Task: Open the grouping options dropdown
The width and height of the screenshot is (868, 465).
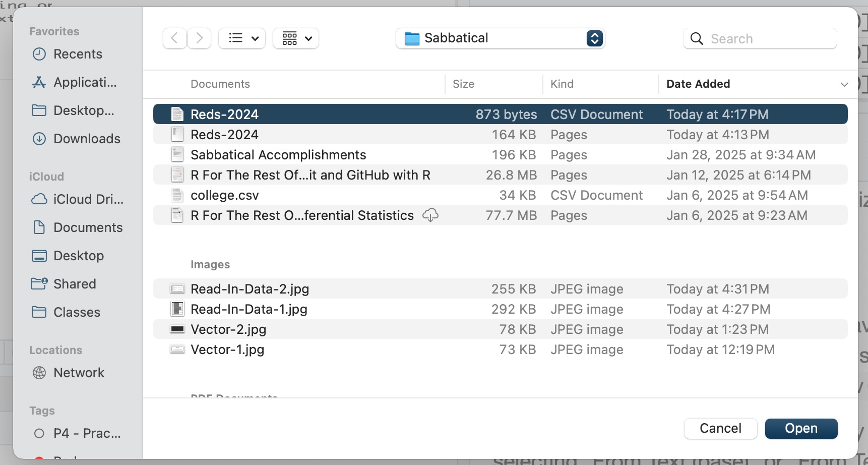Action: click(x=296, y=38)
